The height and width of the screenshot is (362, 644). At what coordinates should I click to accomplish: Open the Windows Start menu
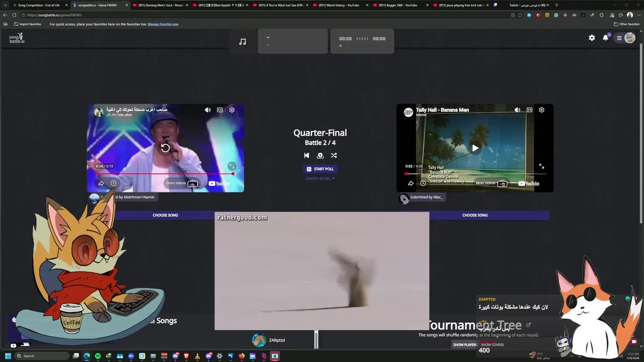click(x=8, y=356)
